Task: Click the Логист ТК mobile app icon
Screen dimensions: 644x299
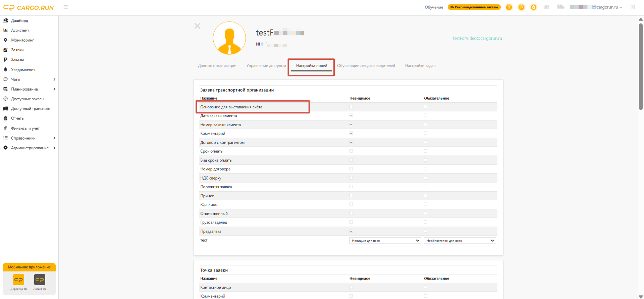Action: [x=40, y=280]
